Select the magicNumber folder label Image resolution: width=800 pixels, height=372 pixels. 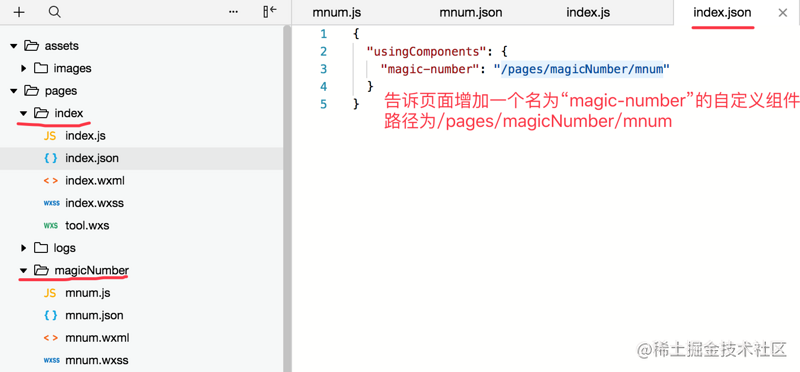tap(92, 270)
